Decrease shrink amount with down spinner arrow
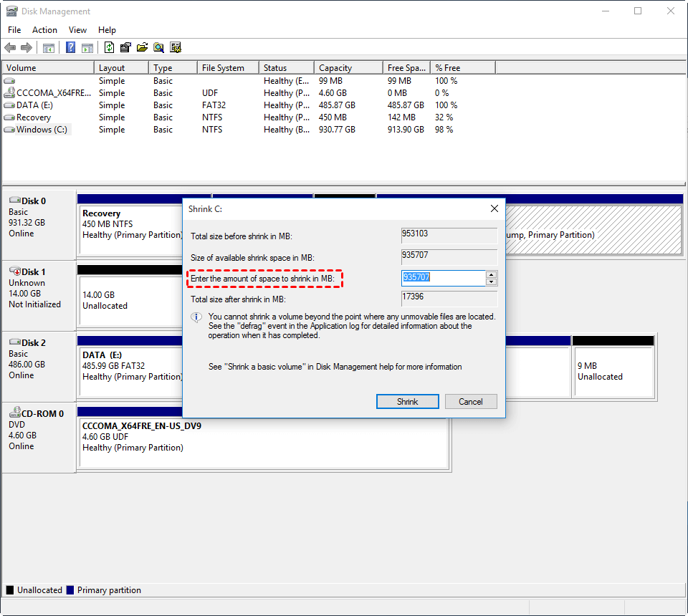This screenshot has height=616, width=688. tap(491, 282)
